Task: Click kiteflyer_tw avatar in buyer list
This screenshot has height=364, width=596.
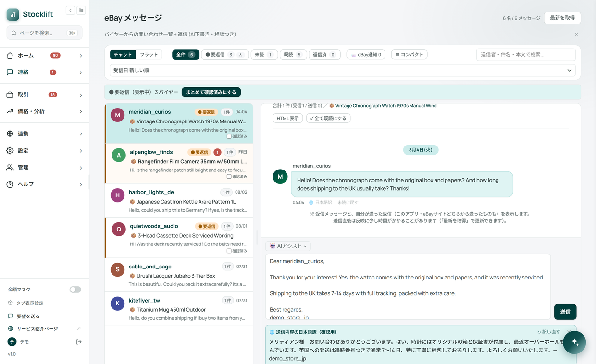Action: click(x=117, y=303)
